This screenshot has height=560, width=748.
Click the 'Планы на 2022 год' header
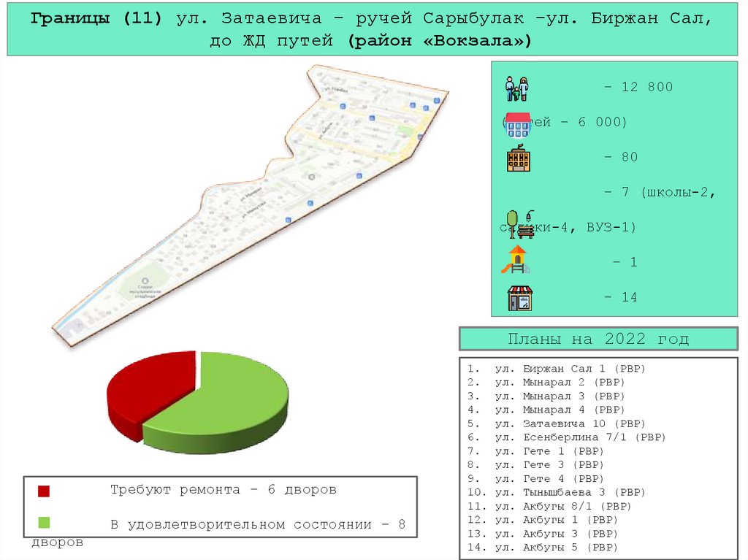(x=598, y=340)
